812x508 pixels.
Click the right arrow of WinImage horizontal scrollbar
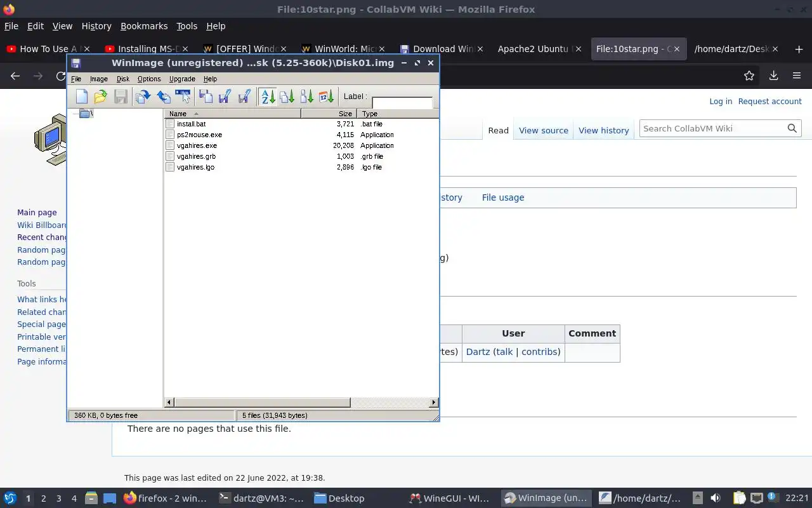[434, 403]
